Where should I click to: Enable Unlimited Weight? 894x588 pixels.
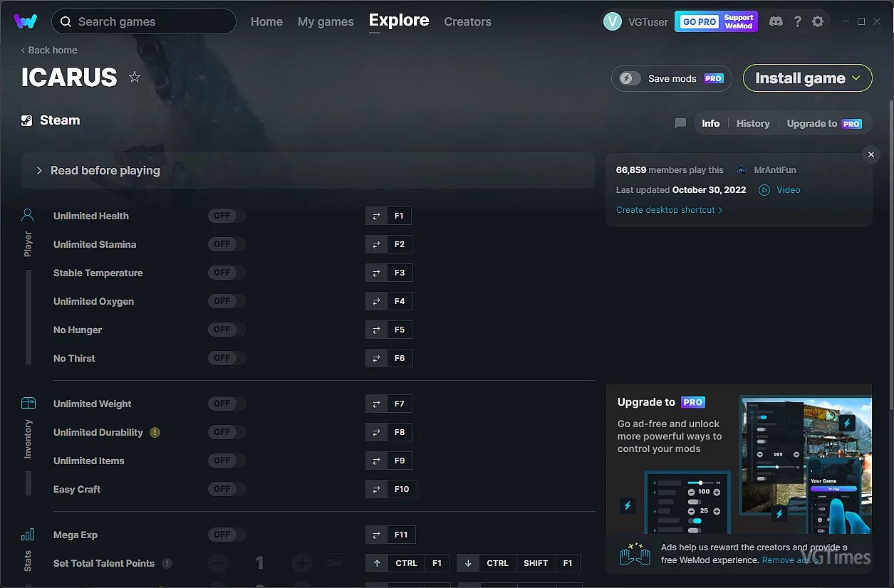[x=227, y=404]
